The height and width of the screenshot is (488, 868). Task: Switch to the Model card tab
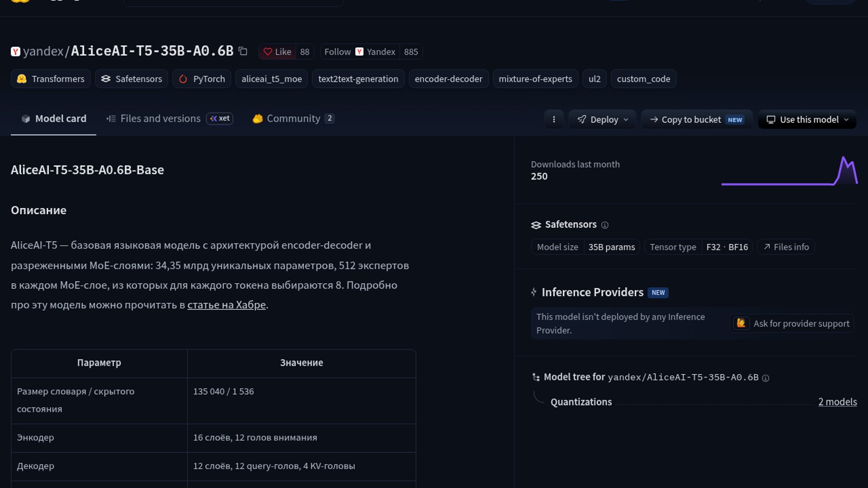coord(53,118)
